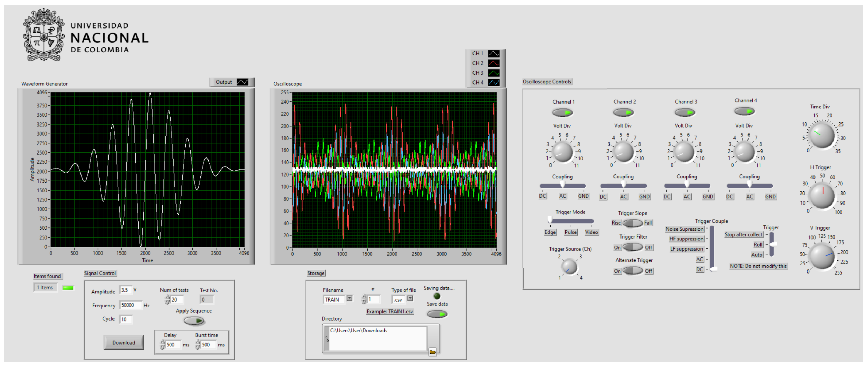Set Channel 1 Coupling slider to GND

point(584,186)
